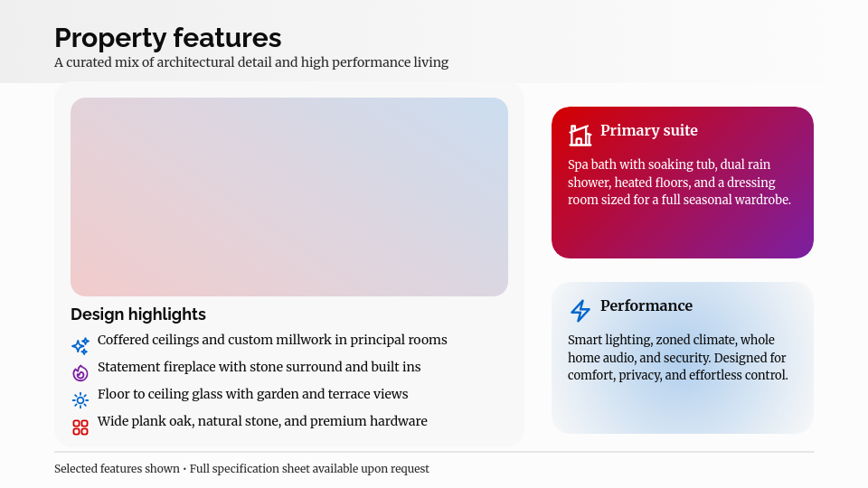
Task: Click the Performance card heading
Action: (646, 306)
